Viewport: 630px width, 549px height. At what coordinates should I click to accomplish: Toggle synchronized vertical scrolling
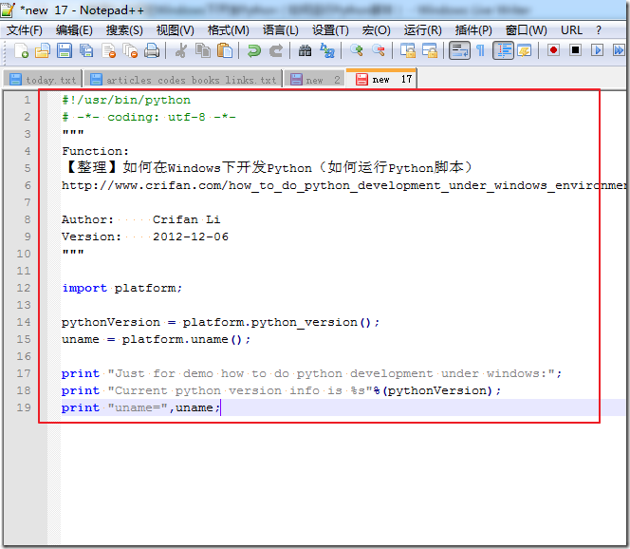tap(408, 51)
